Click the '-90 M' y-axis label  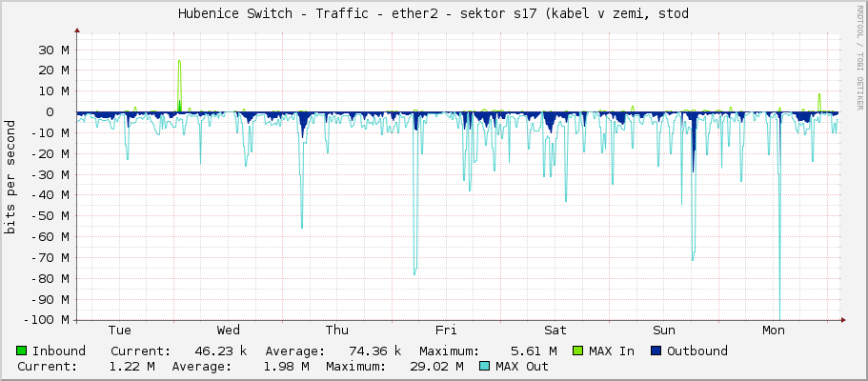(50, 299)
